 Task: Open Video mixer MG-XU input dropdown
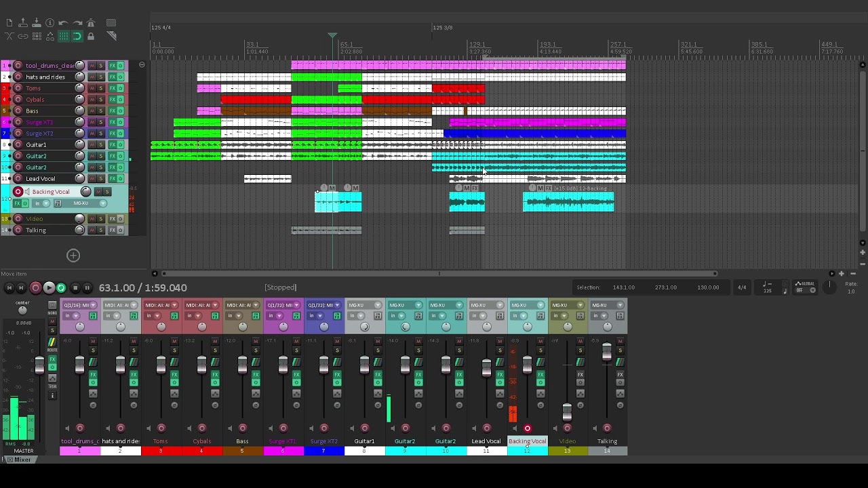point(568,305)
